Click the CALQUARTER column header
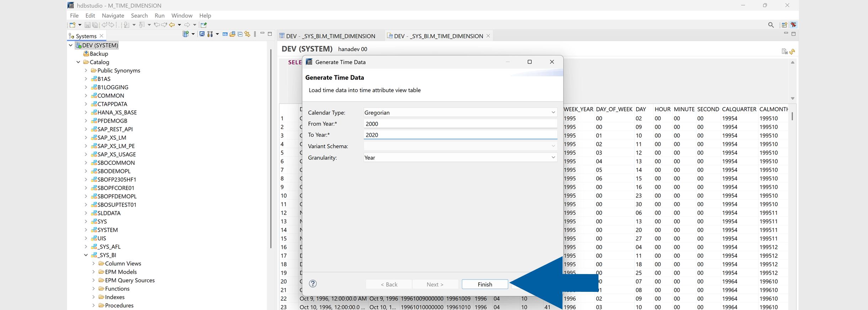 click(739, 109)
